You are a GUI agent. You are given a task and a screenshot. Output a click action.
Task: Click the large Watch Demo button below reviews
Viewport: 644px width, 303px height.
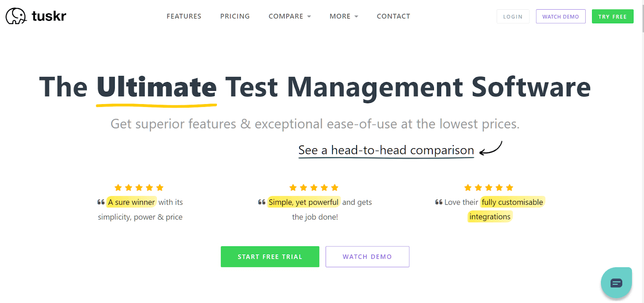(x=367, y=257)
